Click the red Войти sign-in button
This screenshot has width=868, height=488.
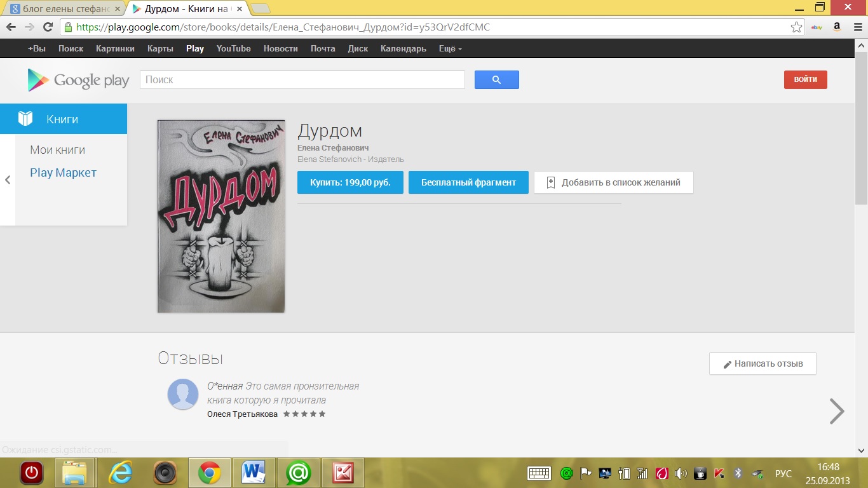pyautogui.click(x=805, y=79)
